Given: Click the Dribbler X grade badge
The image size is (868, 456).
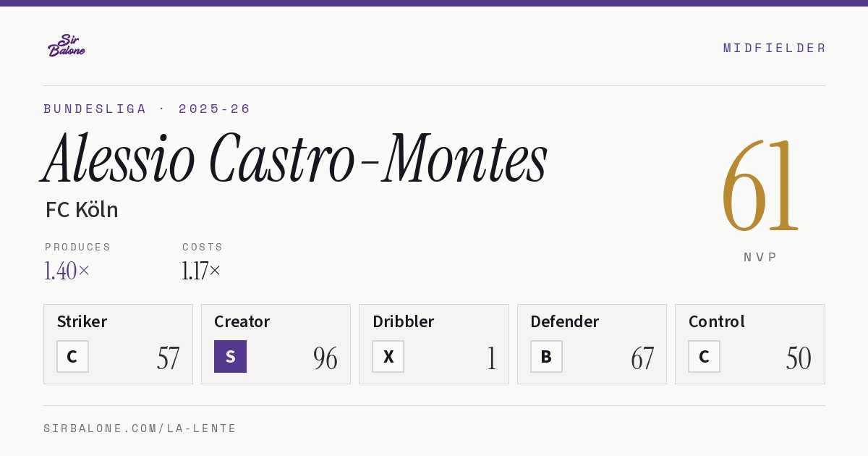Looking at the screenshot, I should tap(388, 357).
